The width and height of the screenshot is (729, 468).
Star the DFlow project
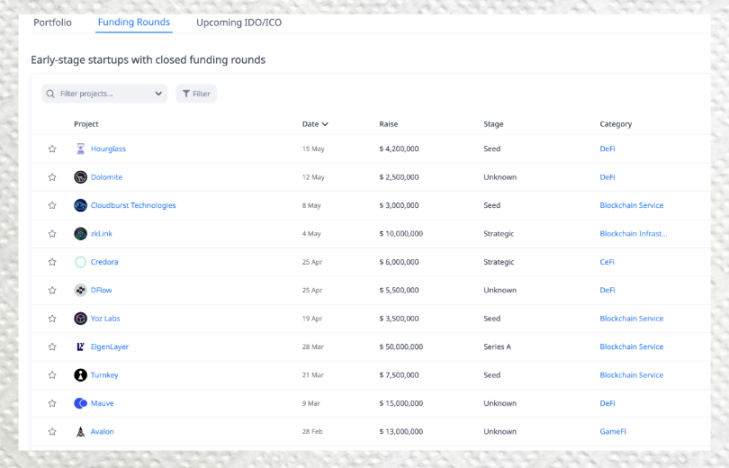click(x=52, y=290)
